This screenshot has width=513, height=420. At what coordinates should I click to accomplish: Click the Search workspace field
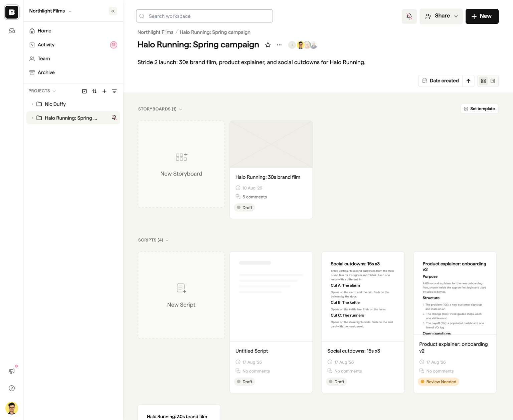[x=204, y=16]
